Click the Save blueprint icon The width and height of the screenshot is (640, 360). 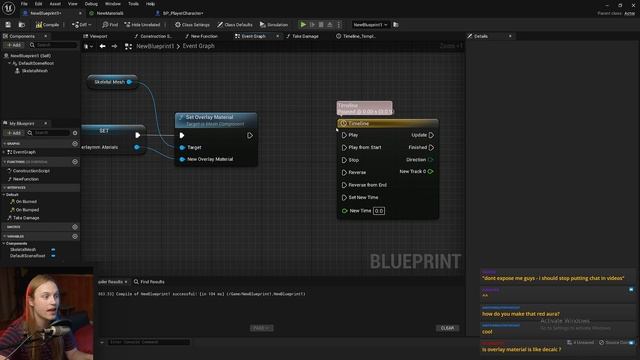8,25
